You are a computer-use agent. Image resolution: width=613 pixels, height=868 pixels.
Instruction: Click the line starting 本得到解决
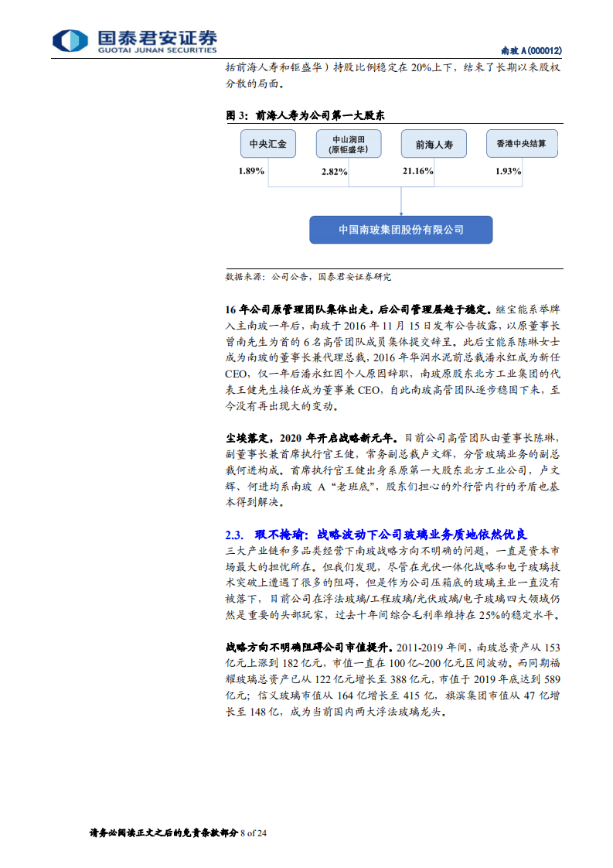point(256,503)
